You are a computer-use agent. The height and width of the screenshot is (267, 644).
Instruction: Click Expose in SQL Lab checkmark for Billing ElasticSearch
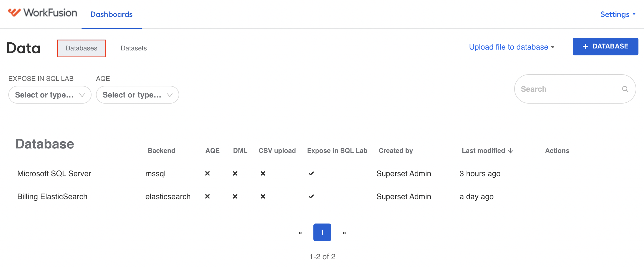pyautogui.click(x=311, y=196)
